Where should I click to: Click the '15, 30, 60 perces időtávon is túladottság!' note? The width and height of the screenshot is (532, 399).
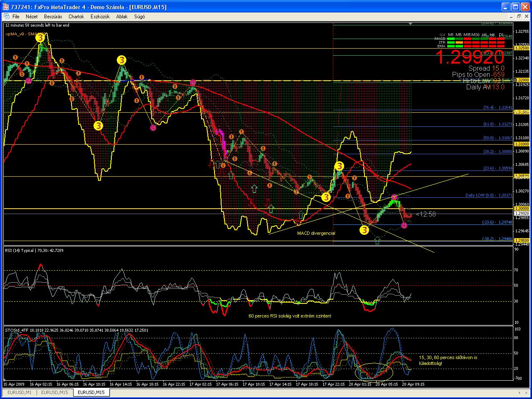click(x=448, y=360)
